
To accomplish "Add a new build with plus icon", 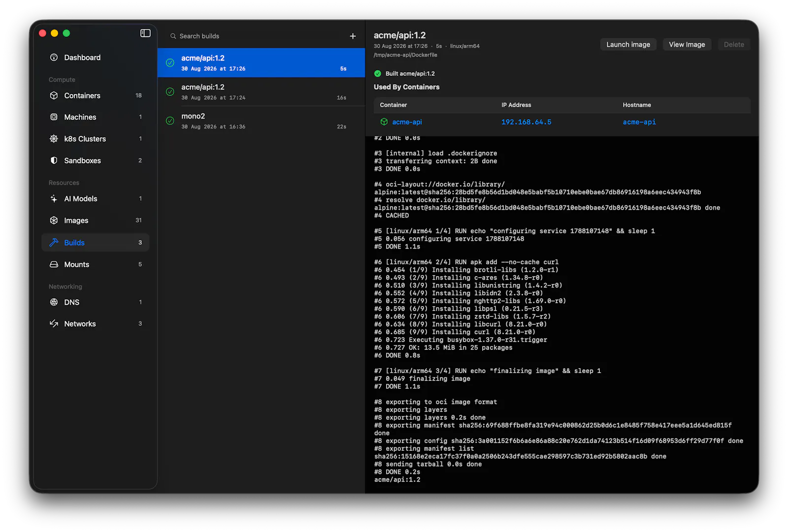I will (353, 36).
